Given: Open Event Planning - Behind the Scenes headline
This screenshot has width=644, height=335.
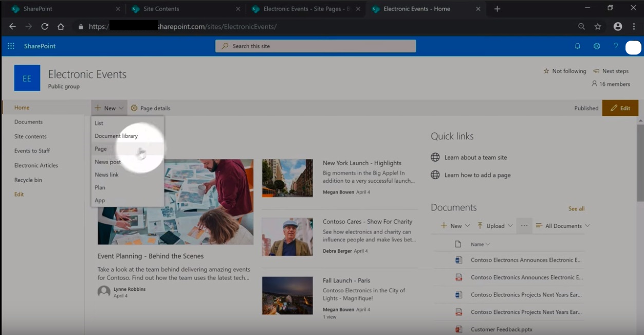Looking at the screenshot, I should 151,256.
